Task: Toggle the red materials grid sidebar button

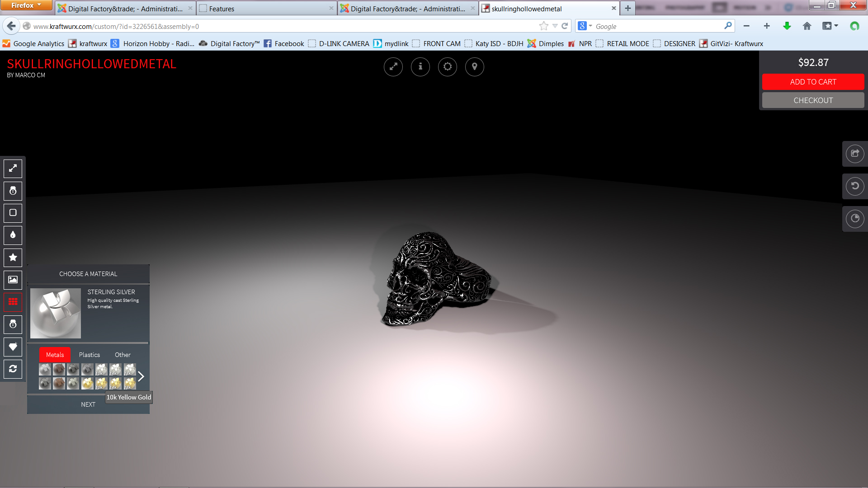Action: coord(13,302)
